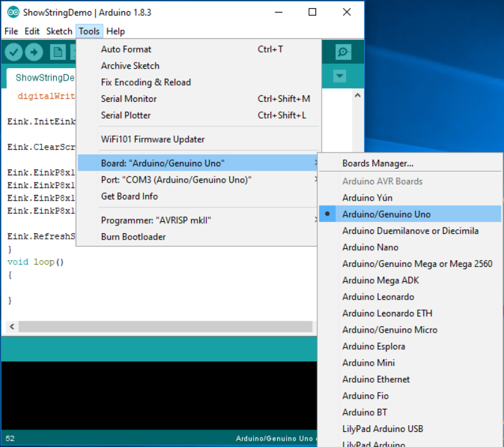This screenshot has height=447, width=504.
Task: Select LilyPad Arduino USB board
Action: pos(410,429)
